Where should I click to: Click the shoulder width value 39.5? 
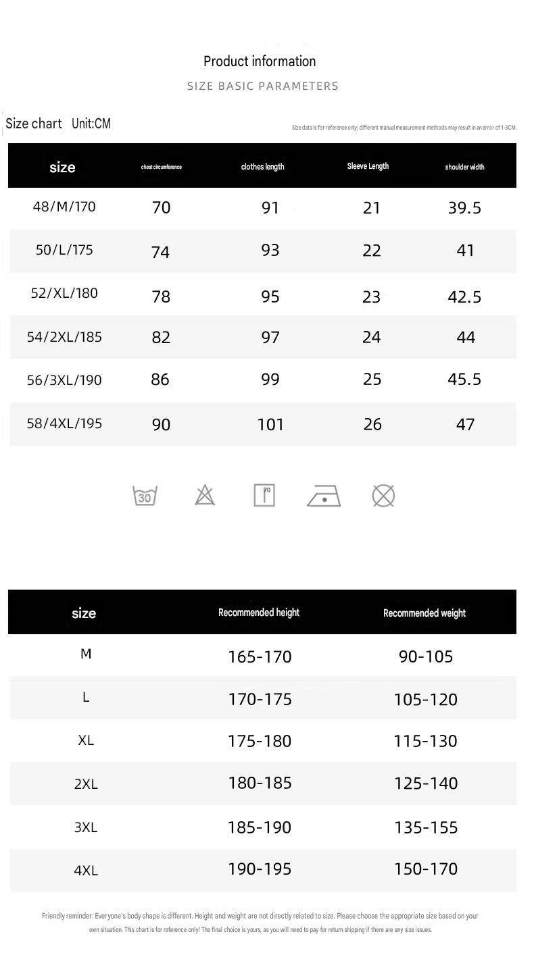464,208
